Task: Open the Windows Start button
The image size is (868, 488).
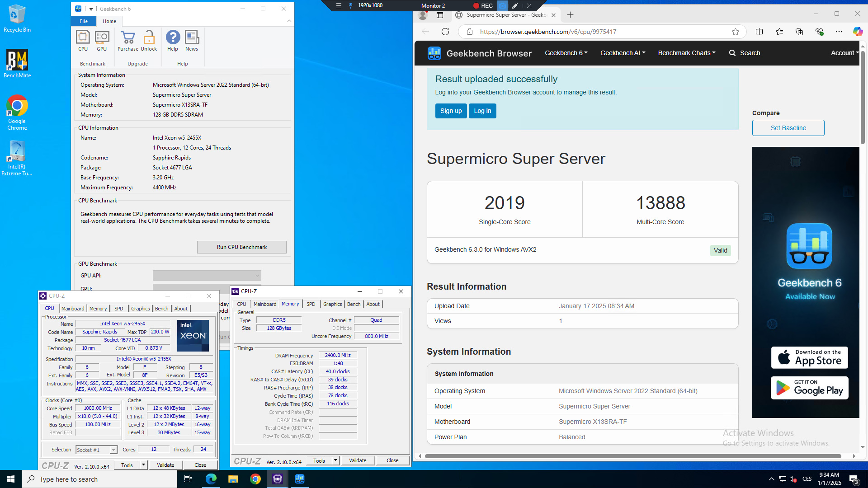Action: coord(11,479)
